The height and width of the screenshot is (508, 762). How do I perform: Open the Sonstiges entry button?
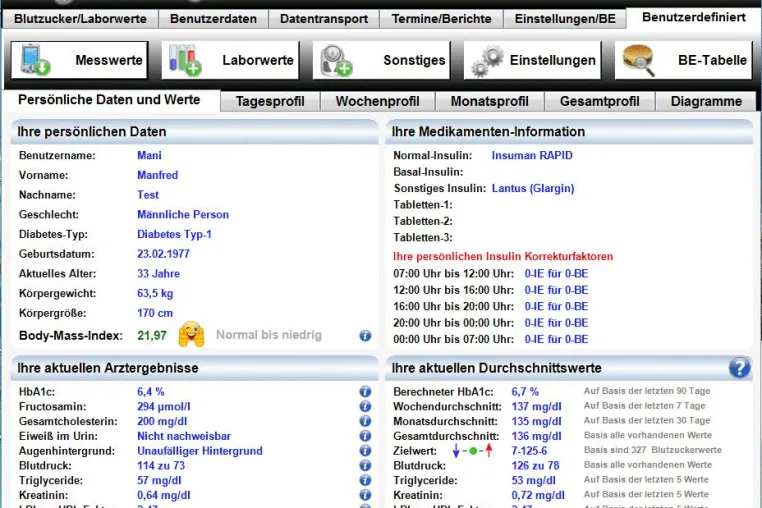pos(381,60)
